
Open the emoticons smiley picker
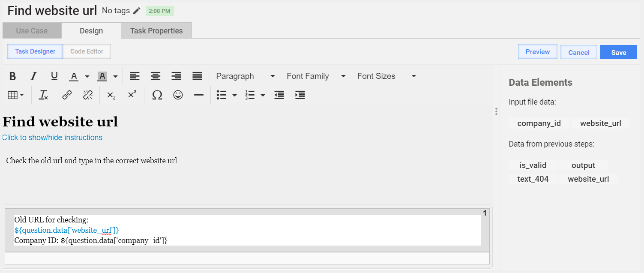pos(178,95)
